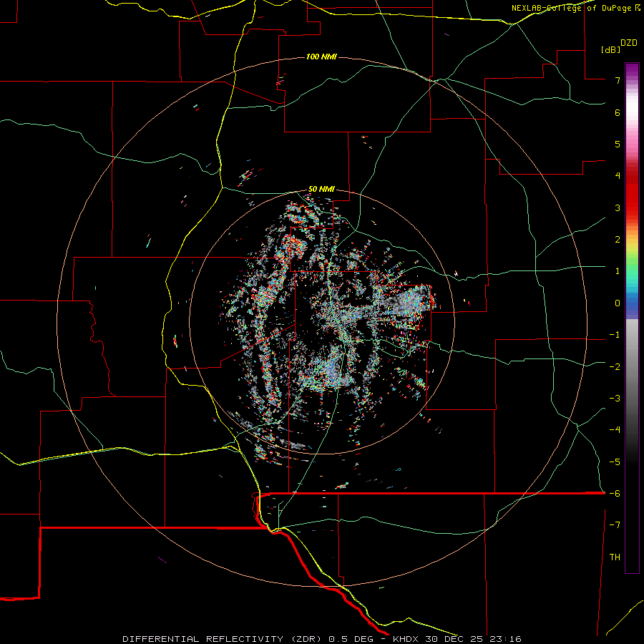
Task: Select the "2" tick label on scale
Action: (618, 239)
